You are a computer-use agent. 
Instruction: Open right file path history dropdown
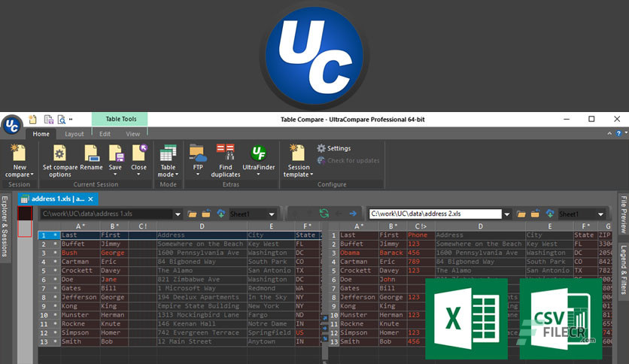(x=506, y=214)
